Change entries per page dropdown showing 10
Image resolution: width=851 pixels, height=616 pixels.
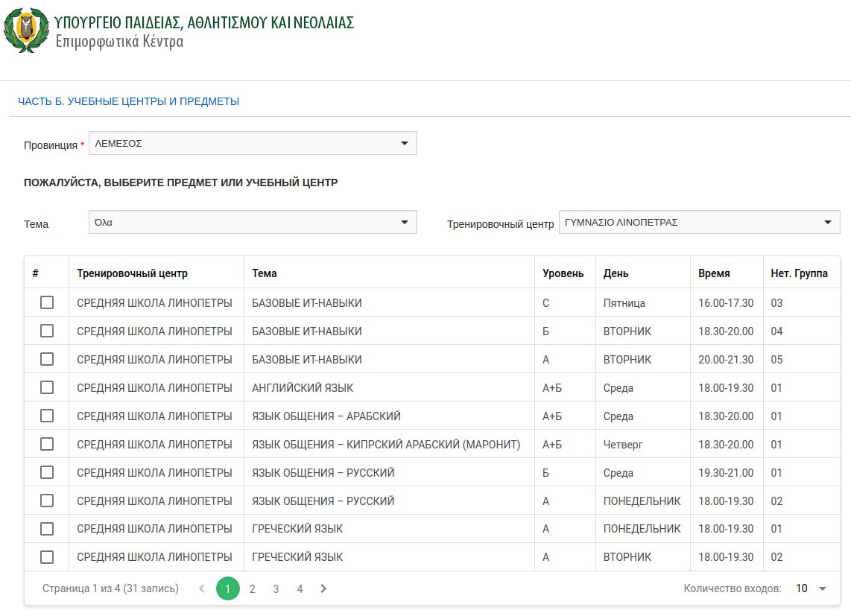click(x=811, y=588)
